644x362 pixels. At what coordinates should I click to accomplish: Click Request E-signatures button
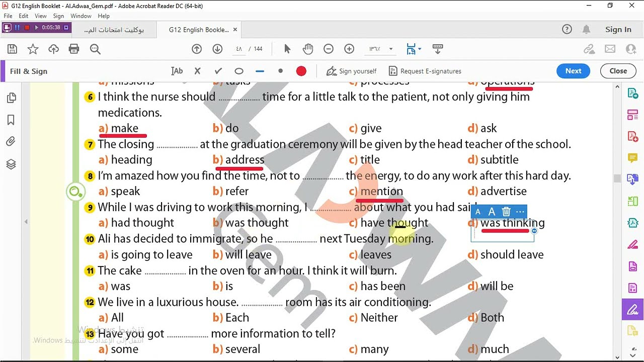tap(425, 71)
